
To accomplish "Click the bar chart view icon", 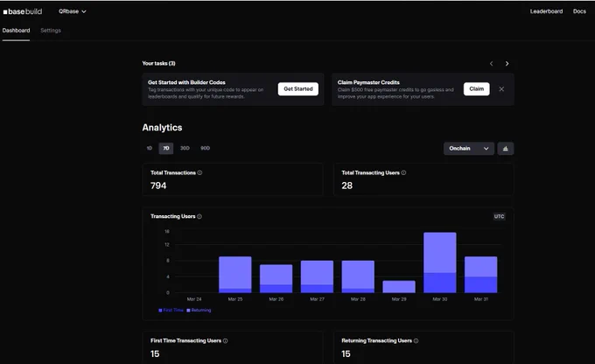I will (x=505, y=149).
